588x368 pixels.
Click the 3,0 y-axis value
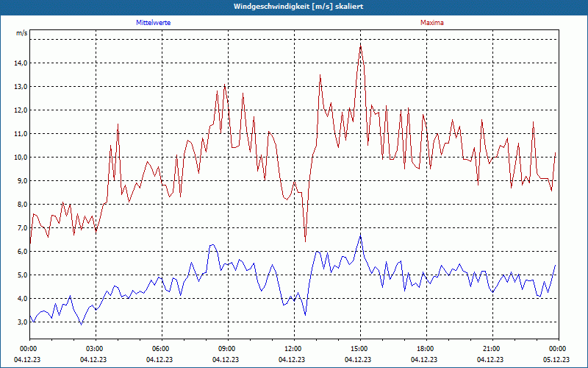(x=23, y=322)
